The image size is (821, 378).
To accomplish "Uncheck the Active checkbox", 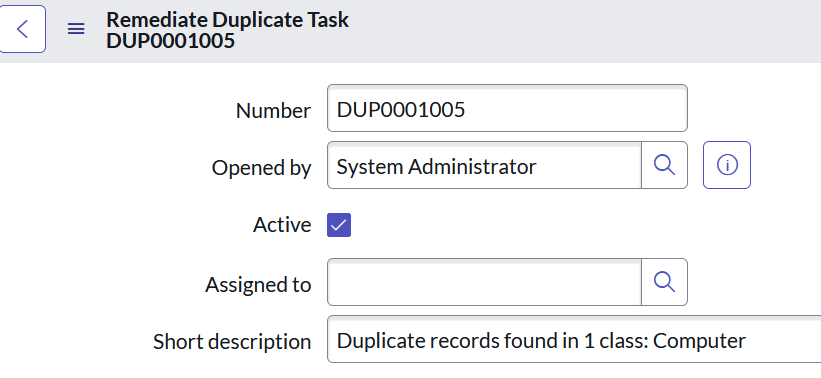I will 339,225.
